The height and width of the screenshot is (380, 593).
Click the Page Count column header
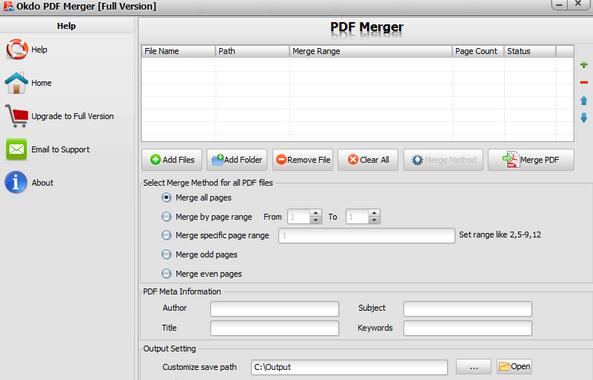(x=478, y=51)
